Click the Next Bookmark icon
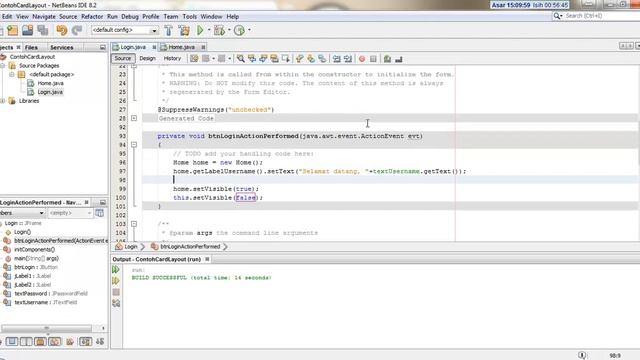 coord(311,59)
